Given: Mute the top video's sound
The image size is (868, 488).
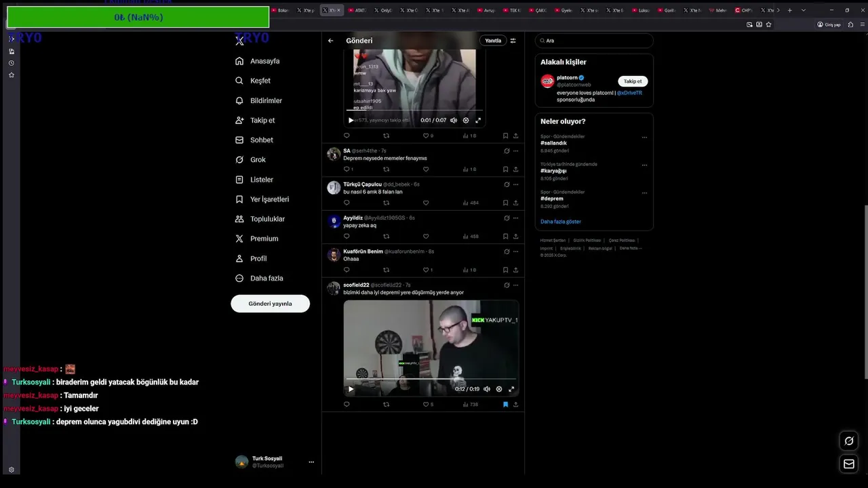Looking at the screenshot, I should point(454,120).
